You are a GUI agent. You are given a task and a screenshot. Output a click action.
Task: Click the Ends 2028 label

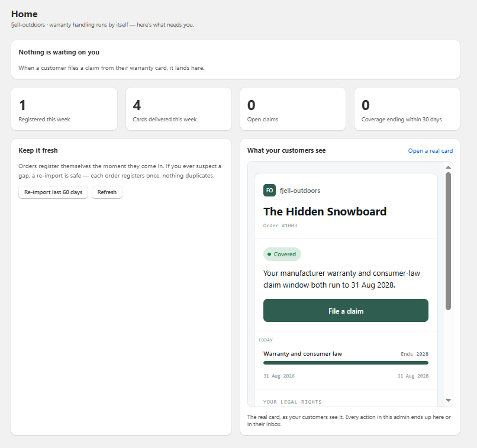[x=414, y=354]
